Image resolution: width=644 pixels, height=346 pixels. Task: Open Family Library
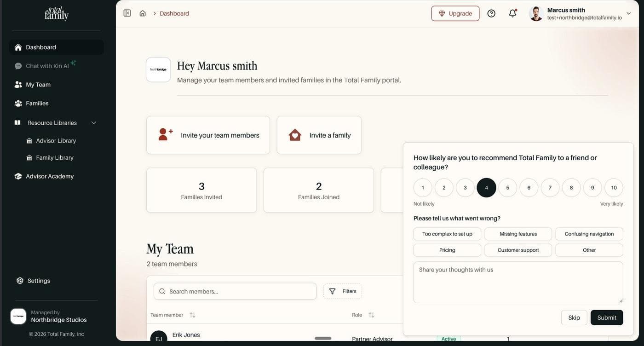click(55, 158)
